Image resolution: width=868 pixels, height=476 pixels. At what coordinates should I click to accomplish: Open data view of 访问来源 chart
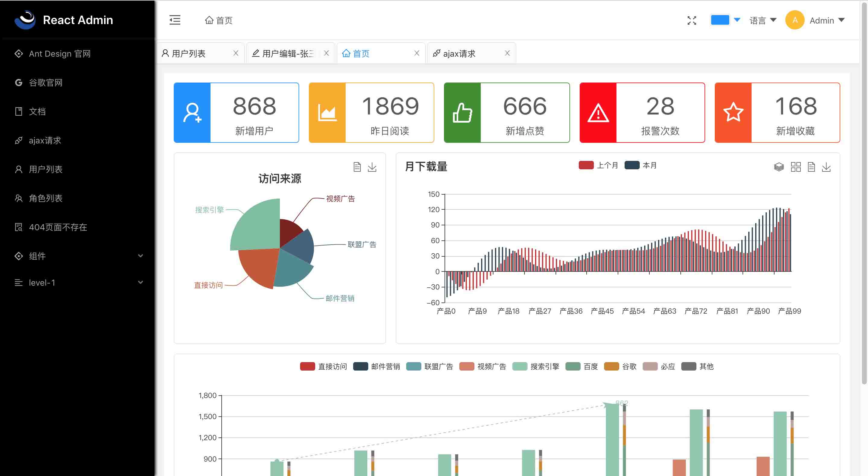pyautogui.click(x=357, y=167)
